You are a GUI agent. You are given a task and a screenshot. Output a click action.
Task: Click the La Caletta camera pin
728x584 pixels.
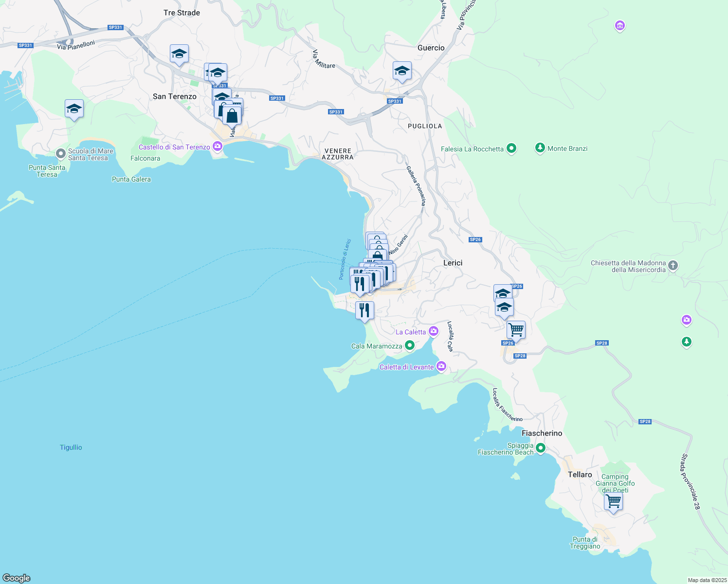pos(434,332)
